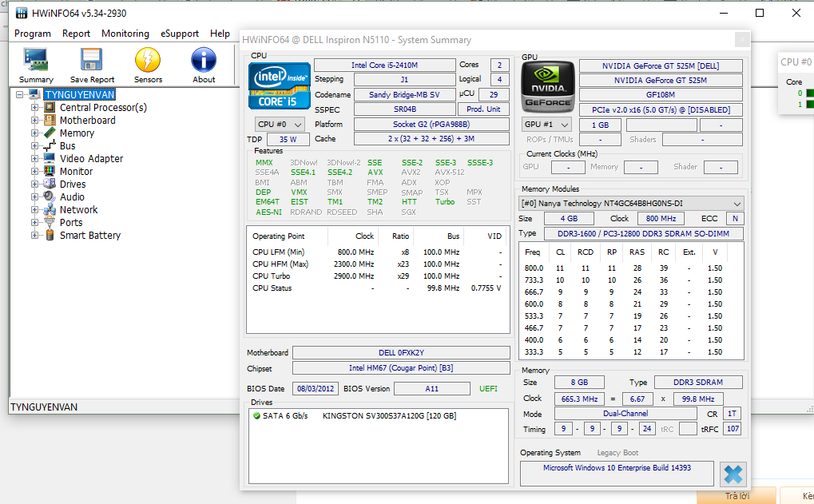
Task: Expand the Central Processor(s) node
Action: [34, 108]
